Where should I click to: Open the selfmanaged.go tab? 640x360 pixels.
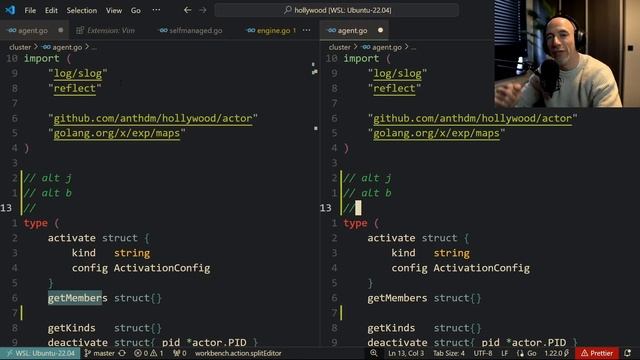tap(191, 31)
